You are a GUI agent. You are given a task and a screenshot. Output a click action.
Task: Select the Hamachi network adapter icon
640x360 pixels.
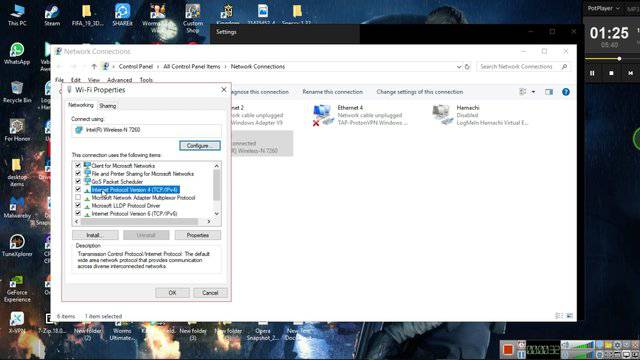(x=442, y=115)
